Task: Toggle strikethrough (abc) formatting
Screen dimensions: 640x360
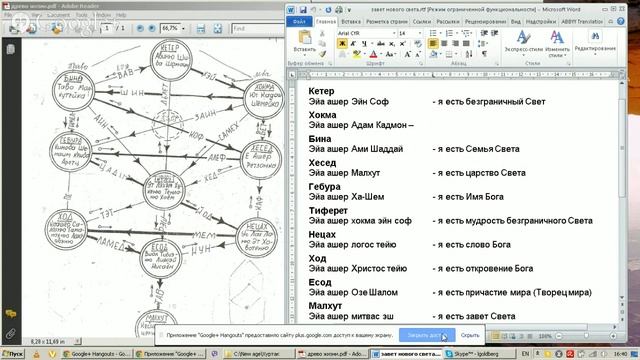Action: click(381, 43)
